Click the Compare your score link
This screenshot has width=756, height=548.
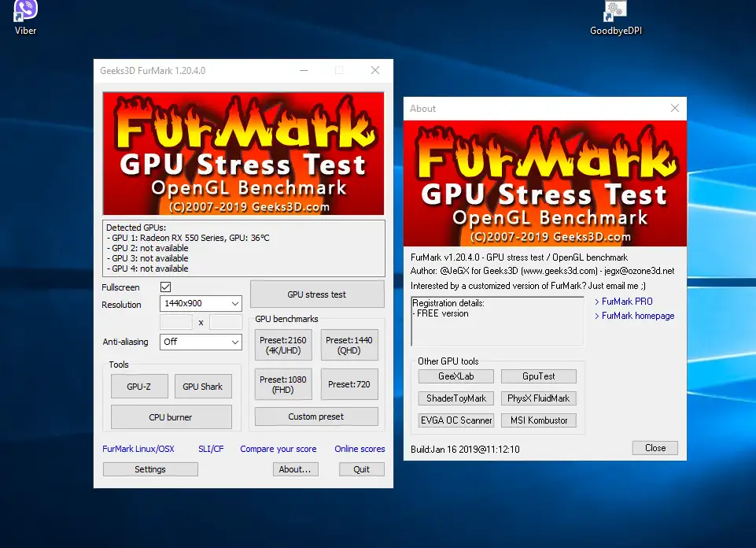[278, 449]
